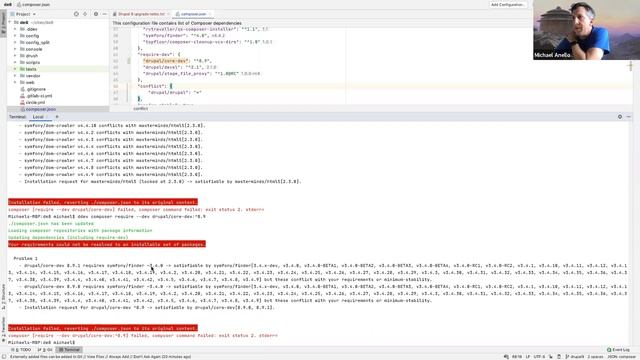
Task: Click the locate-in-project target icon
Action: (76, 14)
